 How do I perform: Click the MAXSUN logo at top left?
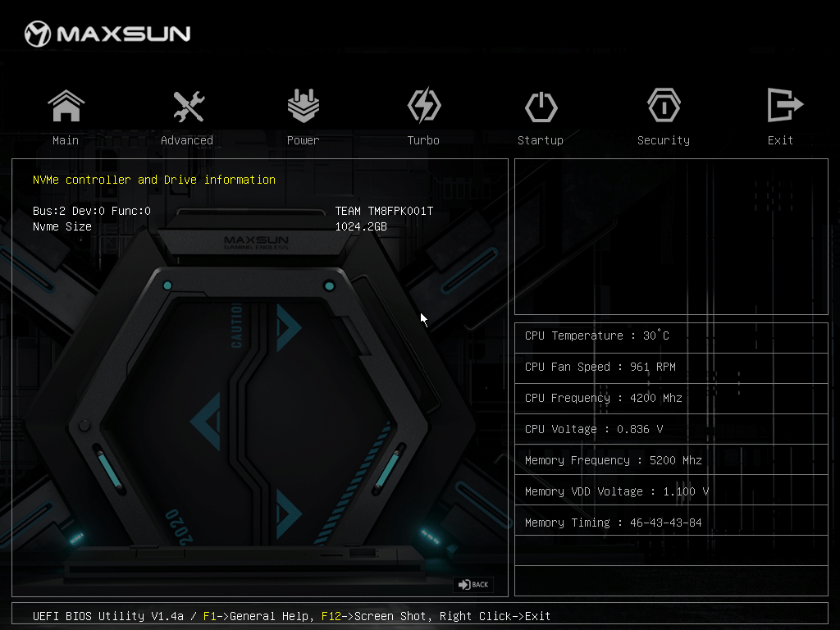(107, 34)
